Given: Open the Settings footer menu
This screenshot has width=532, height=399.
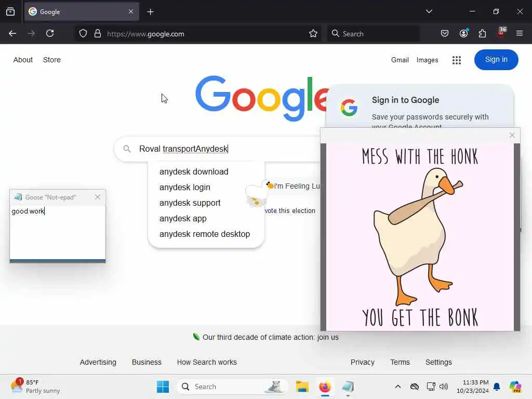Looking at the screenshot, I should [438, 362].
